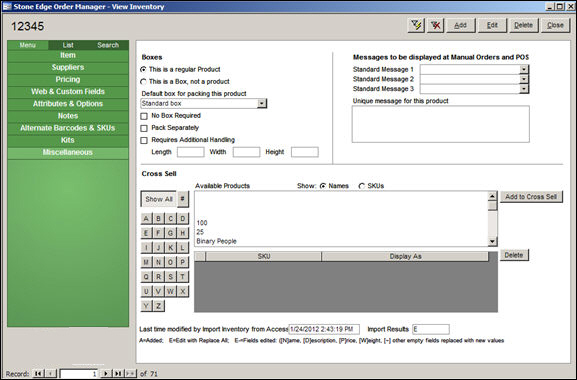Click the Add button in toolbar
Viewport: 577px width, 380px height.
point(461,25)
